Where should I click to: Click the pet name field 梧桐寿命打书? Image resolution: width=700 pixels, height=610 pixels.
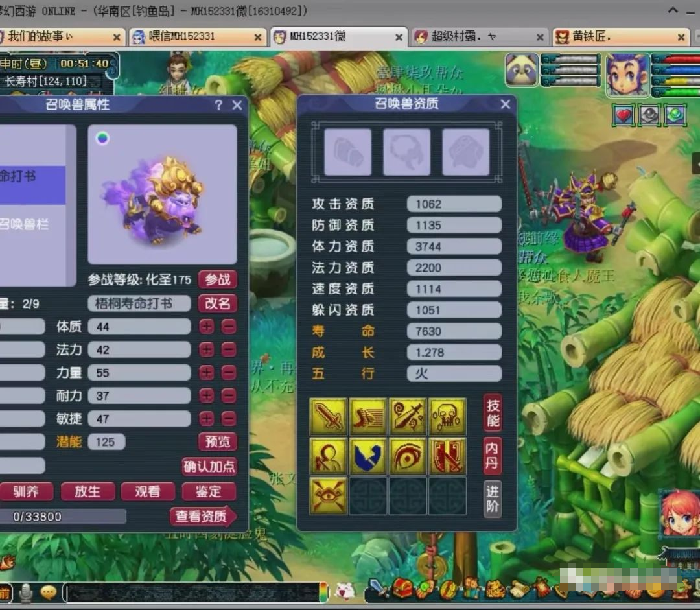coord(139,303)
